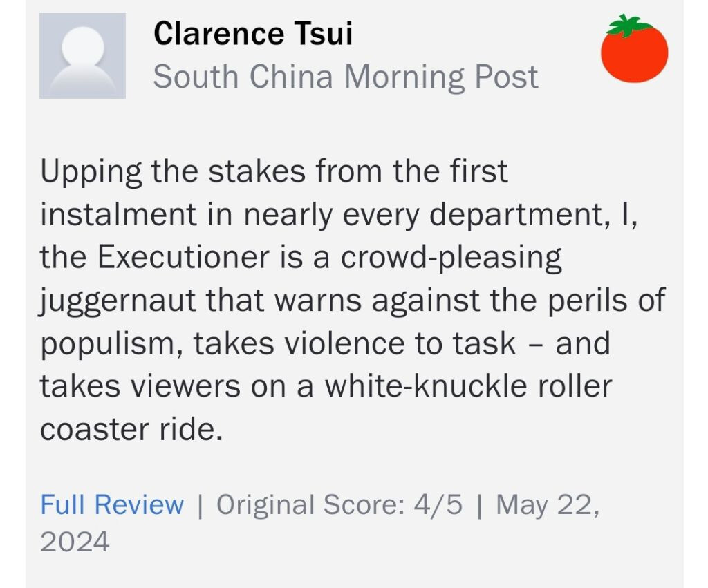
Task: Click separator bar after Full Review
Action: point(201,505)
